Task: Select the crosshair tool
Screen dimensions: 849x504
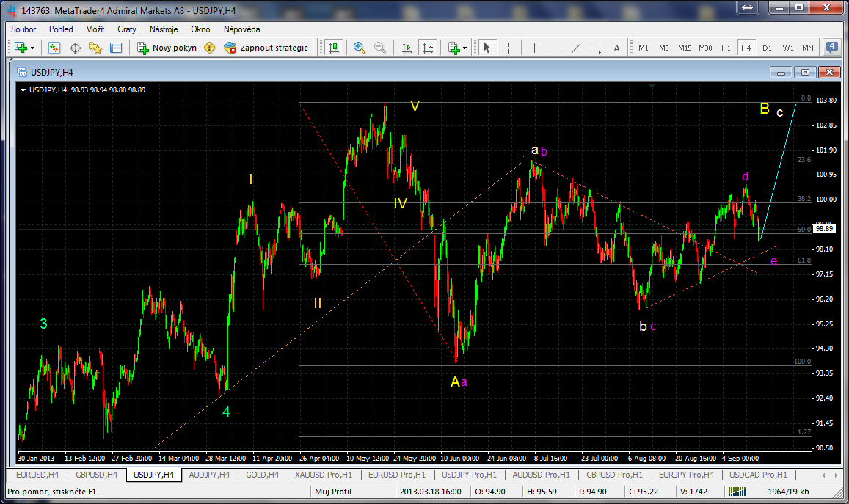Action: pos(508,48)
